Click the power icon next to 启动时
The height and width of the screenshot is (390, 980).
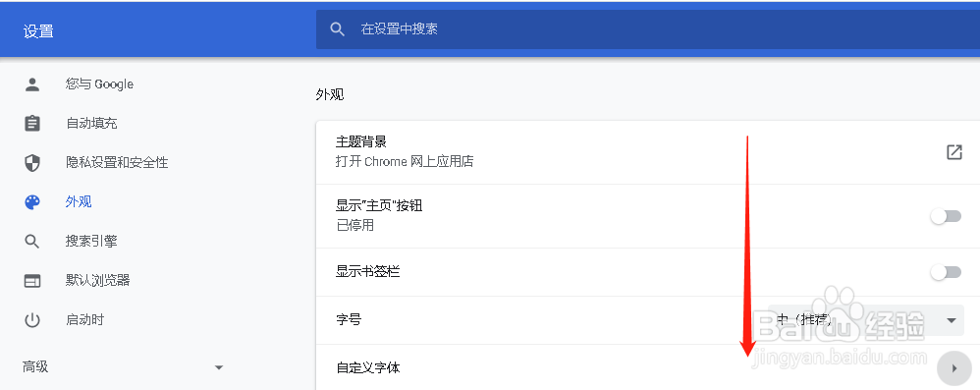click(31, 320)
